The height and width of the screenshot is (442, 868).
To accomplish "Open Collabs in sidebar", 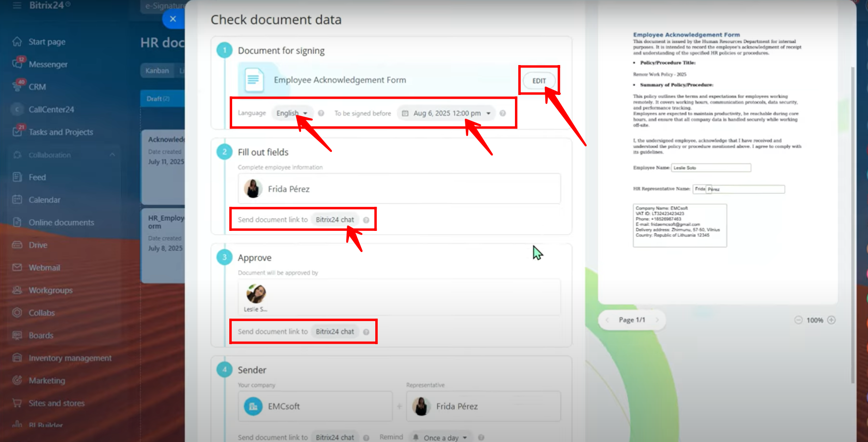I will pyautogui.click(x=41, y=313).
